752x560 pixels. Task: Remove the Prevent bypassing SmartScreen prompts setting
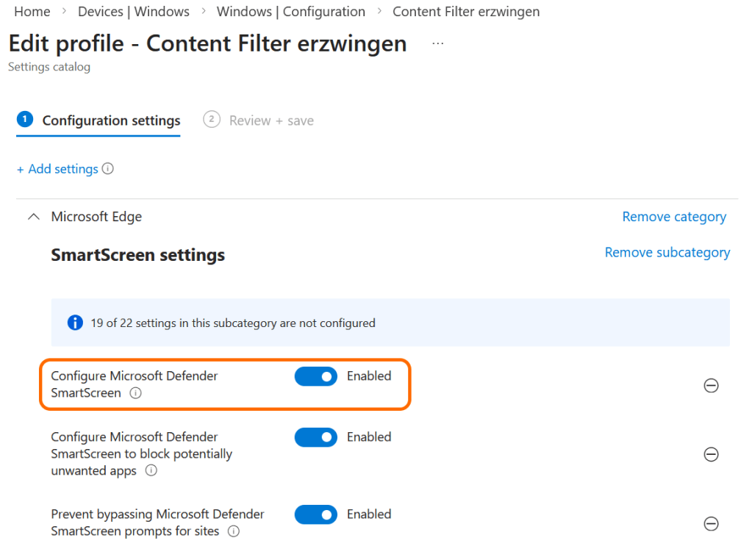pyautogui.click(x=711, y=523)
